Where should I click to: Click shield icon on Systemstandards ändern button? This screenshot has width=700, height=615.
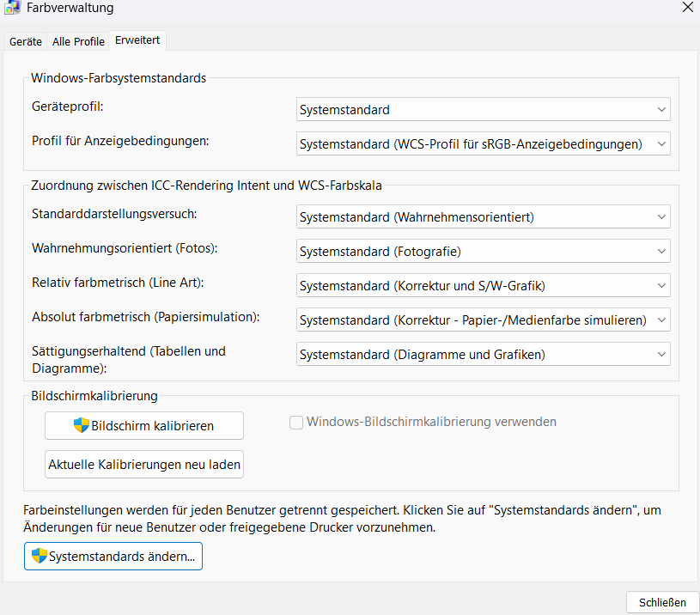(40, 556)
